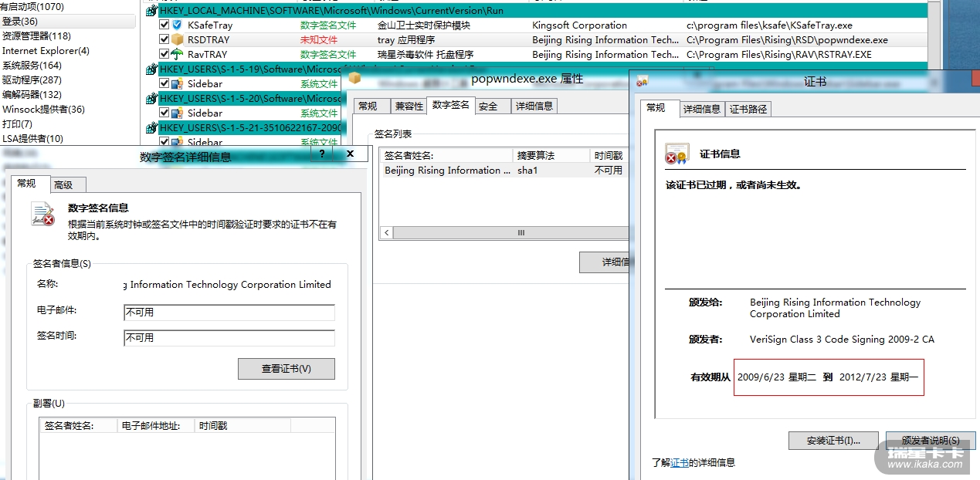Click 时间戳 column header in signature list
Screen dimensions: 980x480
[610, 156]
